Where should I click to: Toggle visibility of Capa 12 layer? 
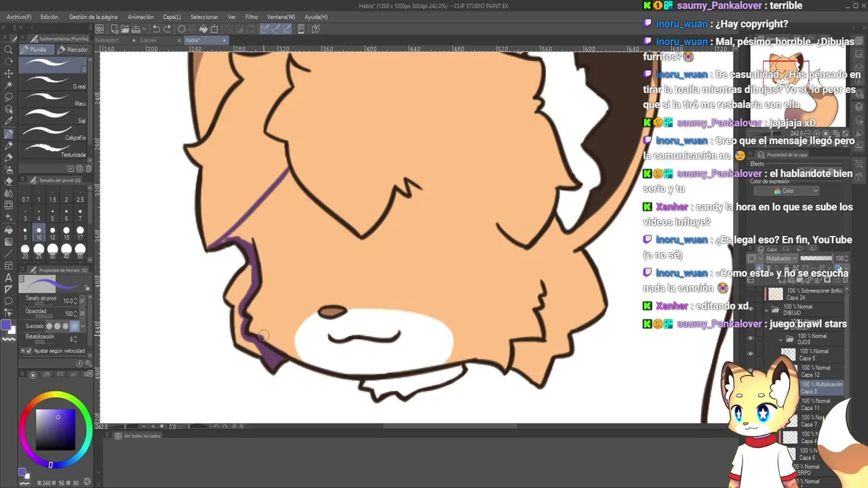[x=750, y=371]
